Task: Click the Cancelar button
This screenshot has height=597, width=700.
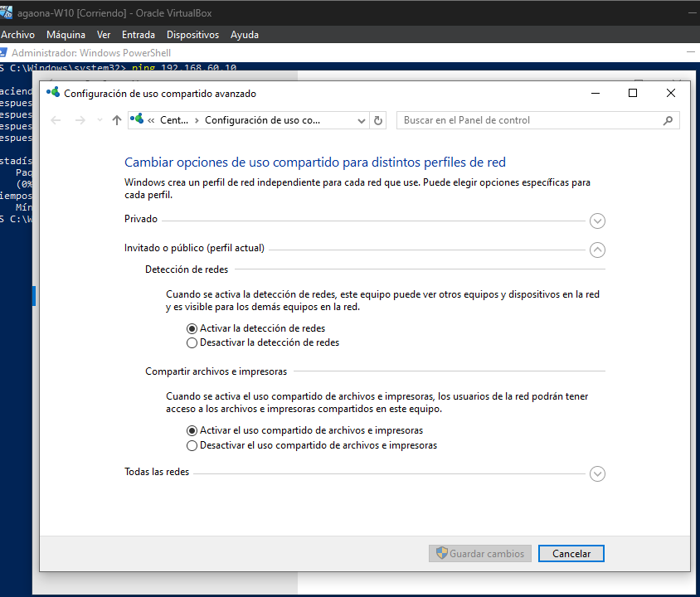Action: pos(571,553)
